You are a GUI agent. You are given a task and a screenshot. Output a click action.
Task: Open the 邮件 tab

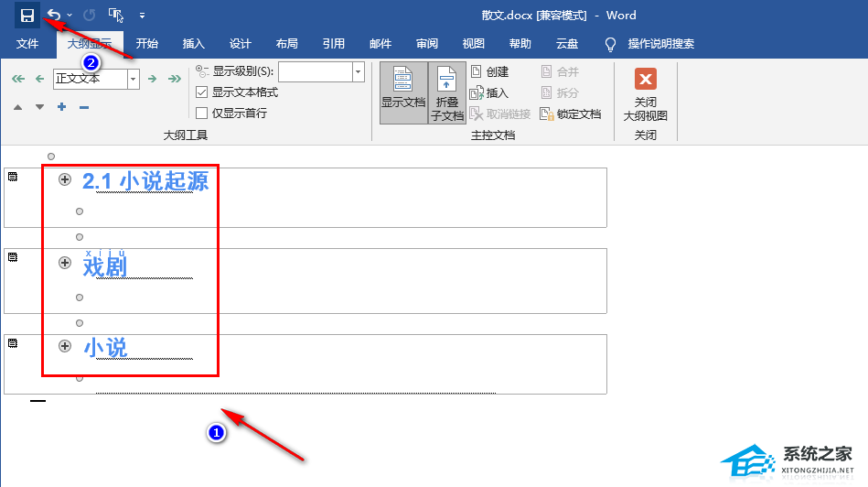click(x=380, y=44)
